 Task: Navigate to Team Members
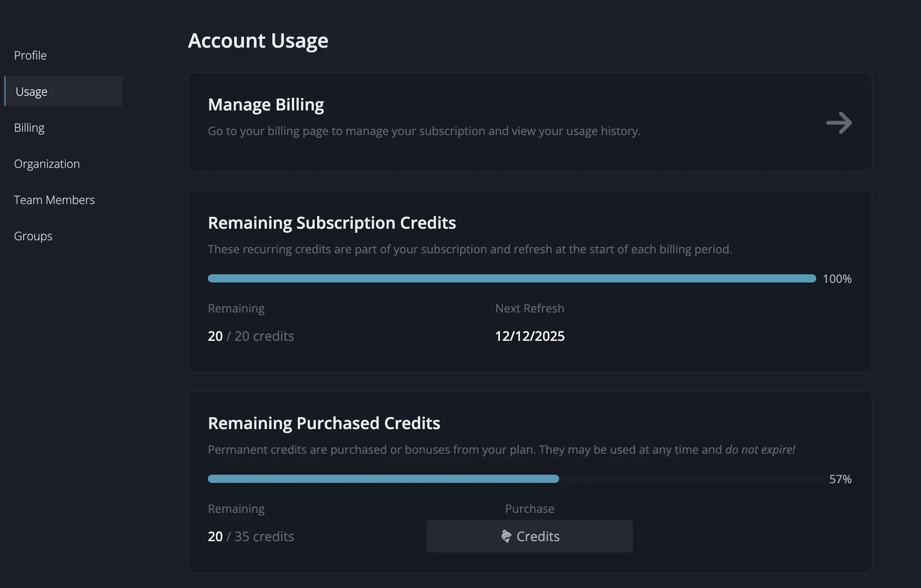(54, 200)
